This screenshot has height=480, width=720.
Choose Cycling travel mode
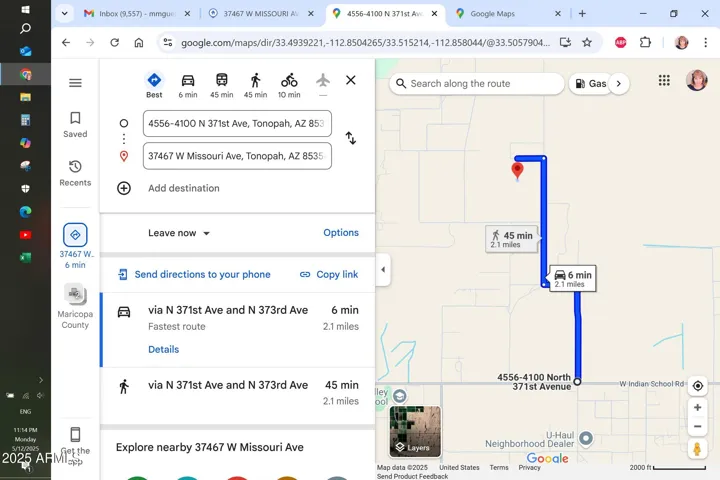tap(289, 85)
